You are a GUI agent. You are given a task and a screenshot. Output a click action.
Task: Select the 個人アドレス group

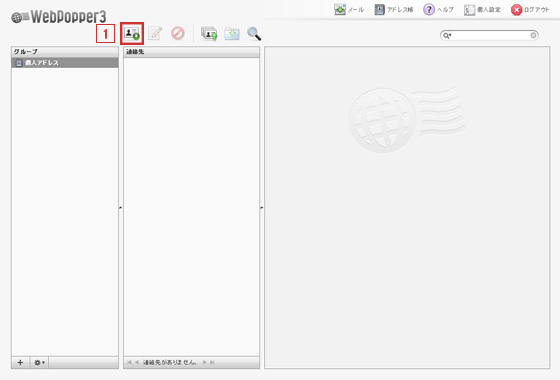coord(65,63)
